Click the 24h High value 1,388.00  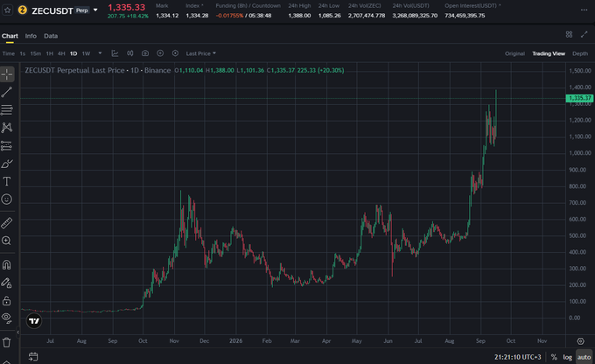click(299, 16)
